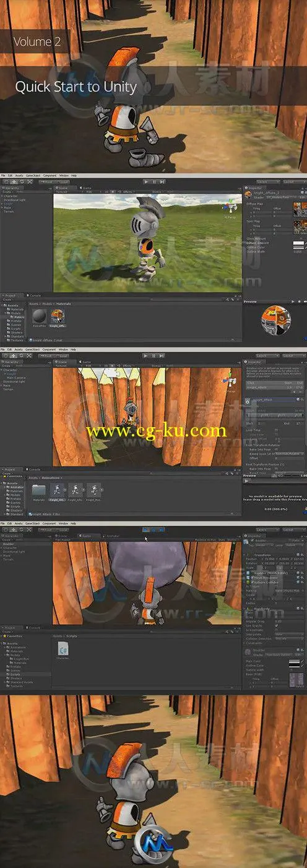
Task: Select Character script asset in boulder-scene Project
Action: (x=63, y=651)
